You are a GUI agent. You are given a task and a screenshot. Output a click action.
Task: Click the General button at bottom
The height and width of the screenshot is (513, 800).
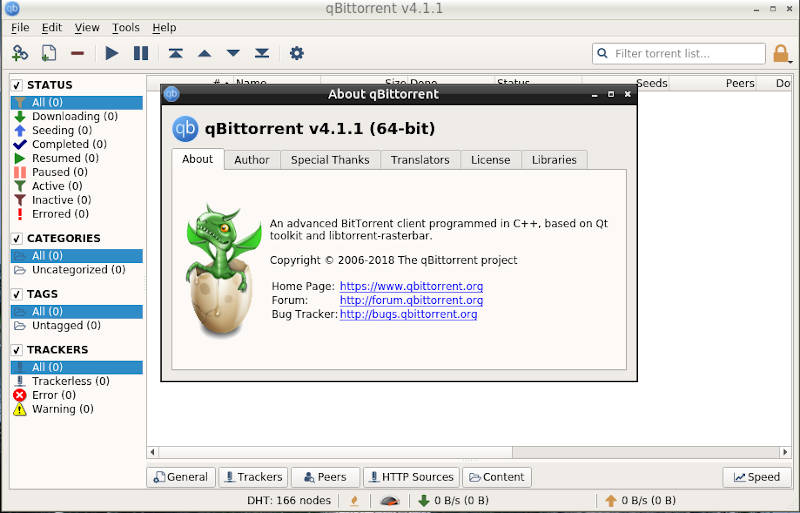(x=181, y=477)
